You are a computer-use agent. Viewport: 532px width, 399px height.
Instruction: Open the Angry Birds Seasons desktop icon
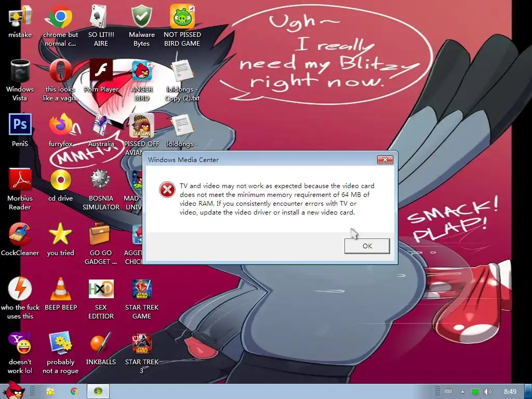point(141,125)
